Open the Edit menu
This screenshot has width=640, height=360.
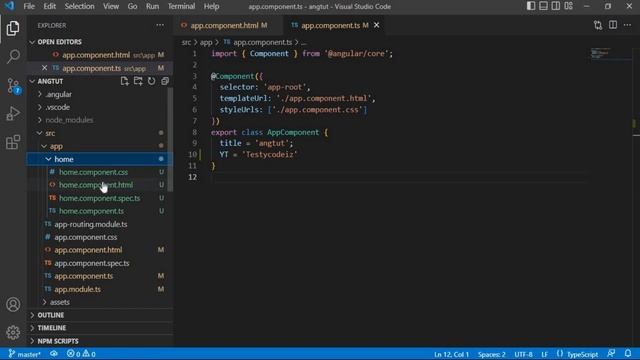tap(49, 6)
